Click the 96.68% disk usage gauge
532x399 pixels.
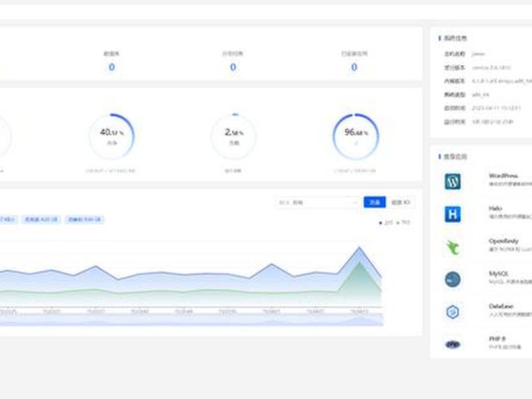355,136
